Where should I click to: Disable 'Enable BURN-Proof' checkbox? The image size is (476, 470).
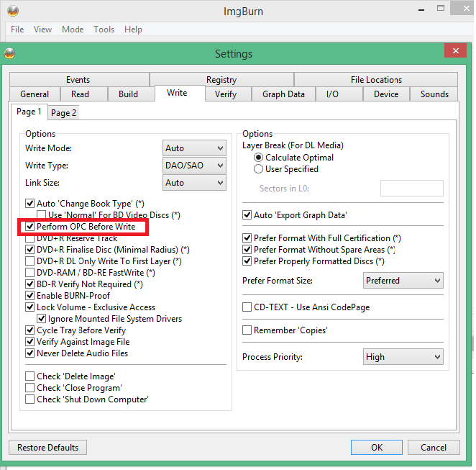(x=30, y=296)
